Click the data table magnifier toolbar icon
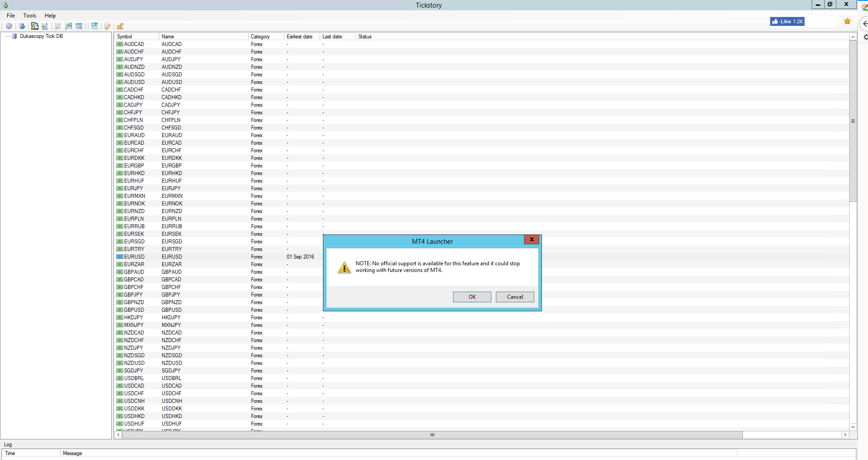 click(79, 26)
